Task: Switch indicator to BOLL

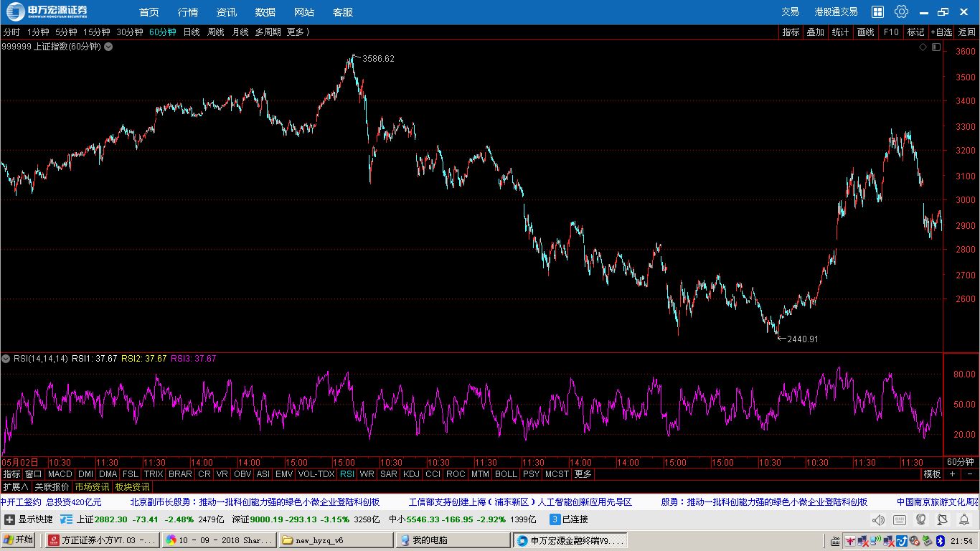Action: [x=506, y=474]
